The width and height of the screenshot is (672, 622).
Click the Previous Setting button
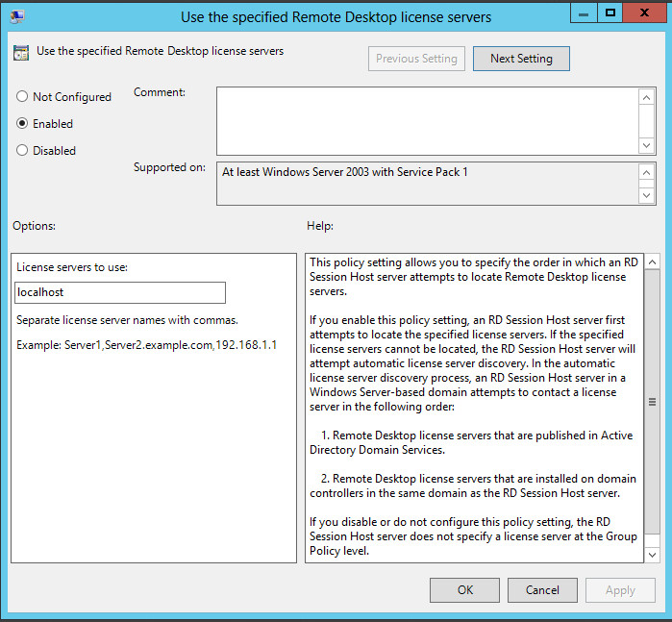point(416,59)
